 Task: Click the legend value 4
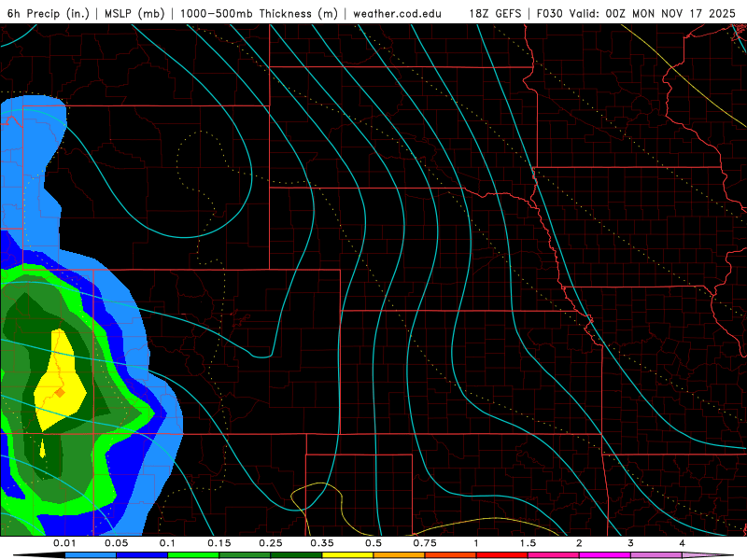click(x=683, y=543)
